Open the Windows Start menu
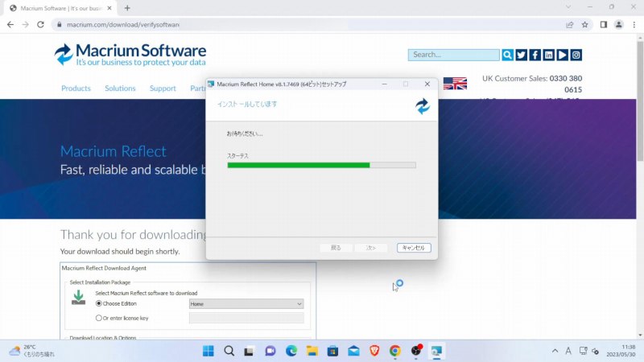 point(208,351)
